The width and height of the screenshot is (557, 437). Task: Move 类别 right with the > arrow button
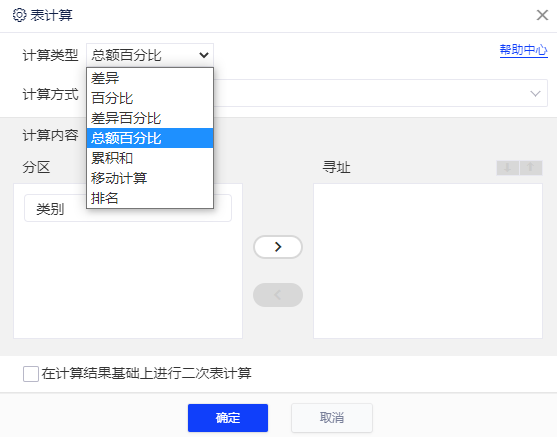(x=278, y=247)
